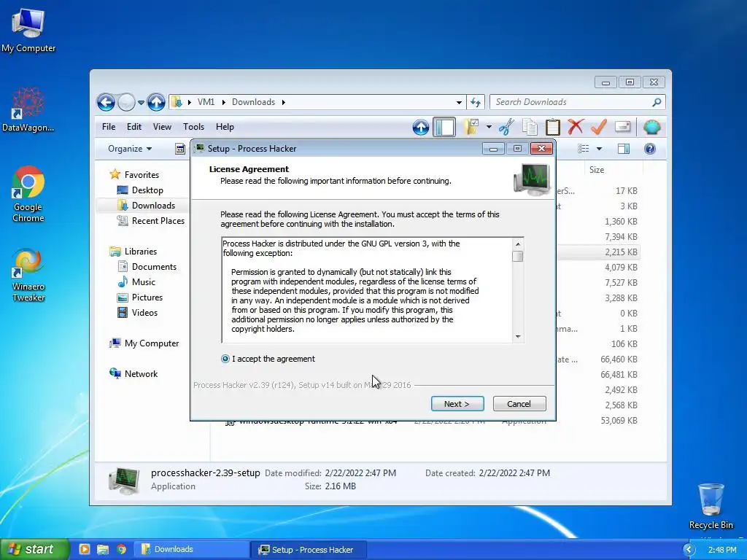Viewport: 747px width, 560px height.
Task: Click the Up arrow icon in Explorer toolbar
Action: tap(421, 127)
